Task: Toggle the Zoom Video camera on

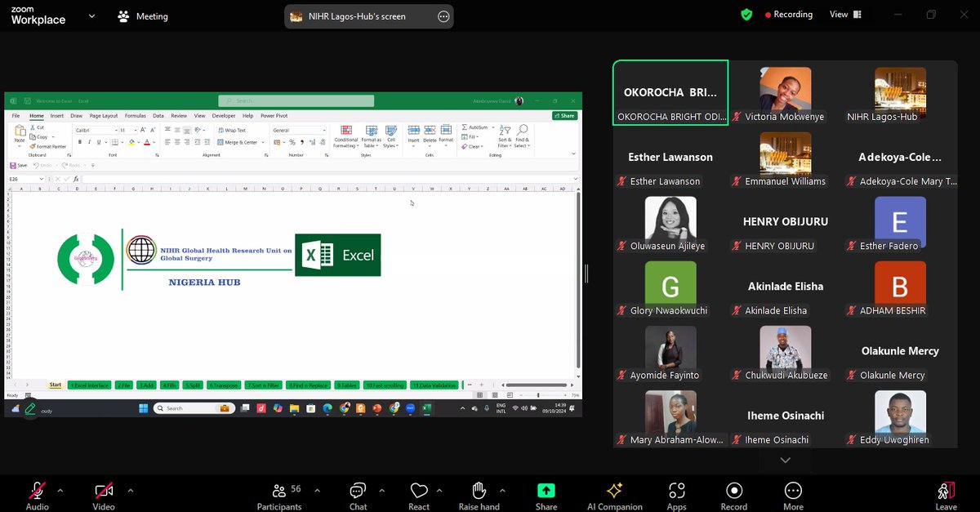Action: 104,495
